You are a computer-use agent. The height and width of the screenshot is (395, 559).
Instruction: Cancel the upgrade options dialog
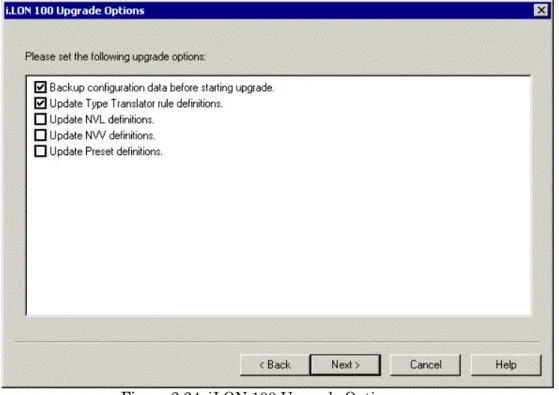coord(426,365)
